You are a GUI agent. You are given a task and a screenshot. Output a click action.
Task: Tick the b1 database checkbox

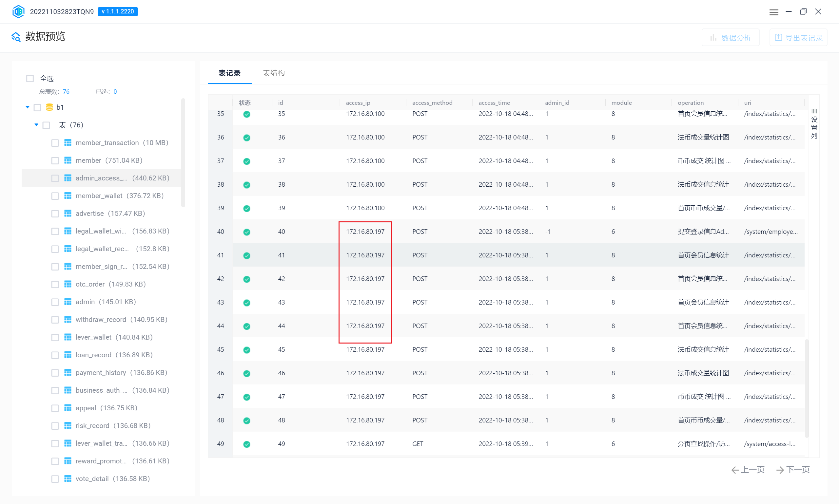coord(37,108)
